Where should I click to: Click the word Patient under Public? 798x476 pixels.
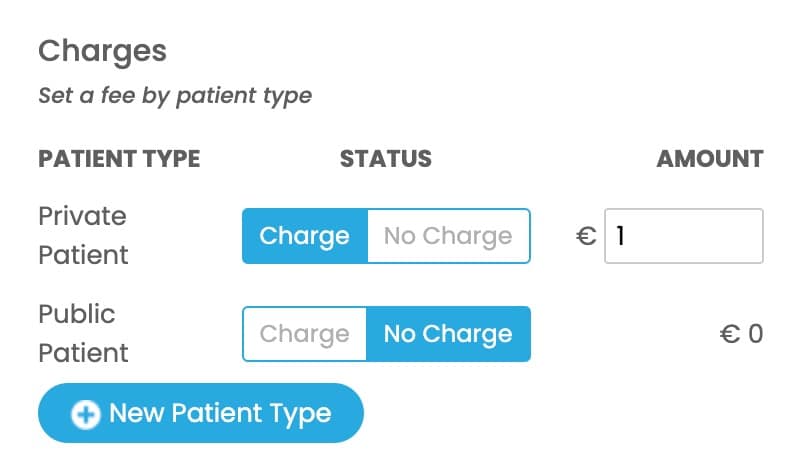coord(83,353)
